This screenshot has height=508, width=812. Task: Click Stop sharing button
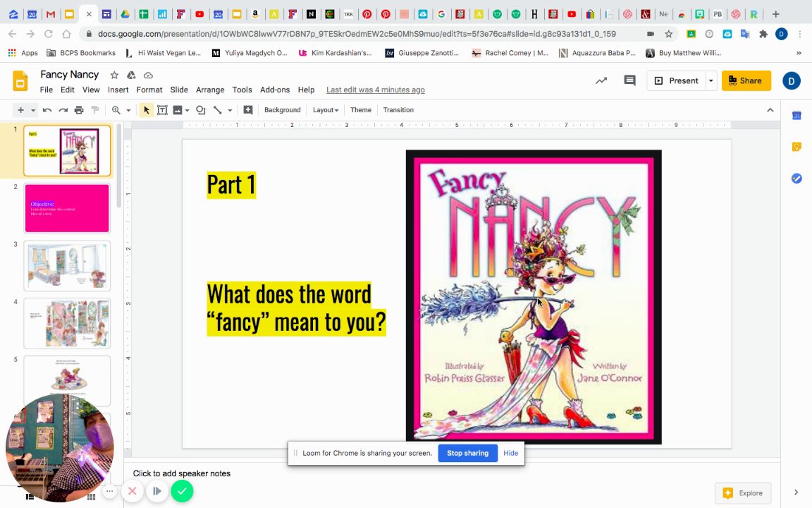(x=467, y=453)
